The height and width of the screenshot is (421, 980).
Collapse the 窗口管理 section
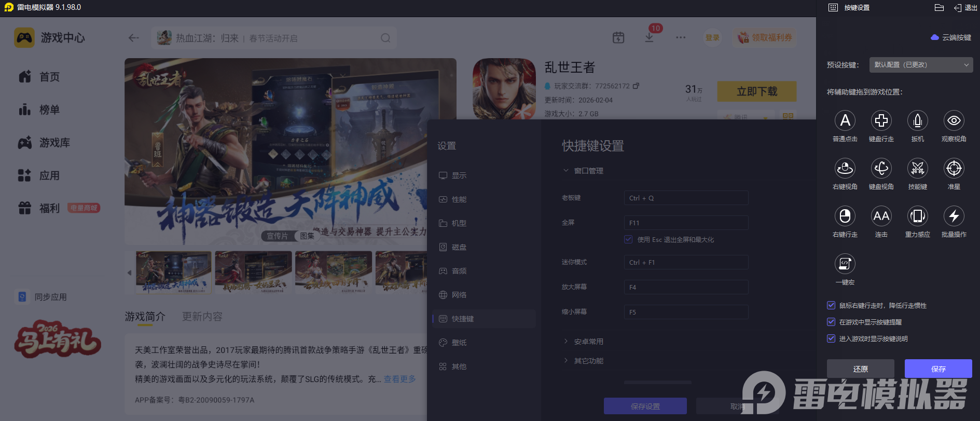pyautogui.click(x=583, y=171)
